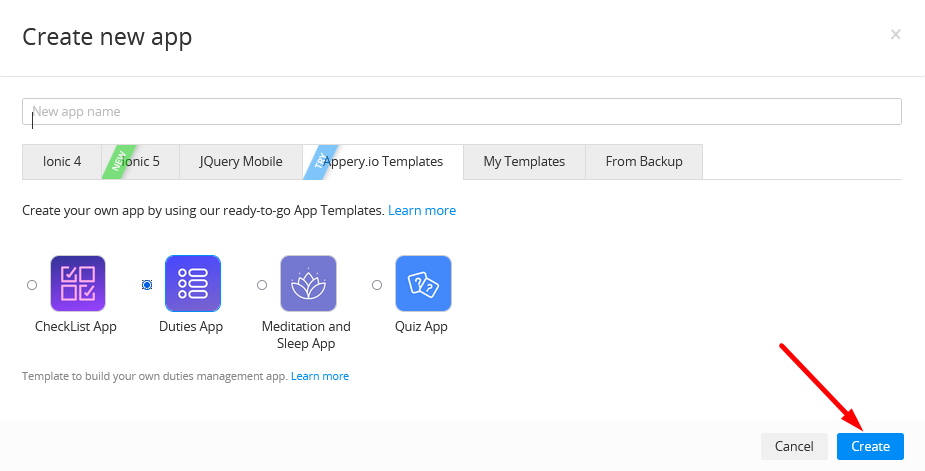Open Learn more link for duties template
This screenshot has height=471, width=925.
320,376
